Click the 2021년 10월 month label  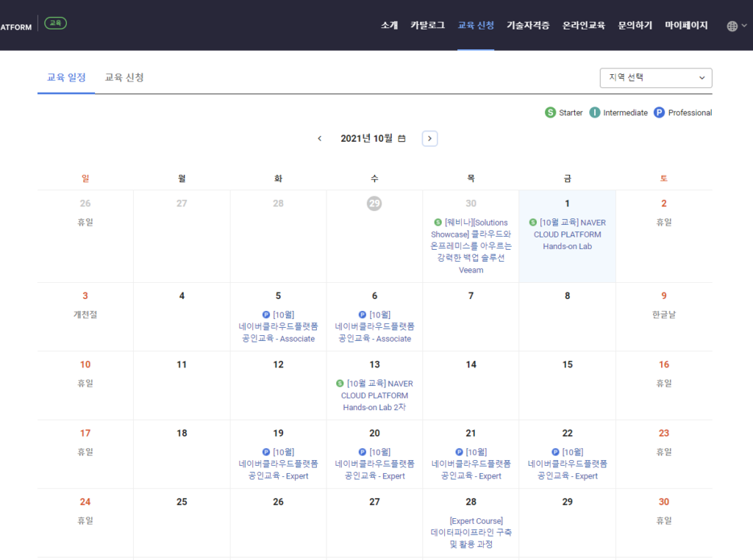tap(366, 139)
